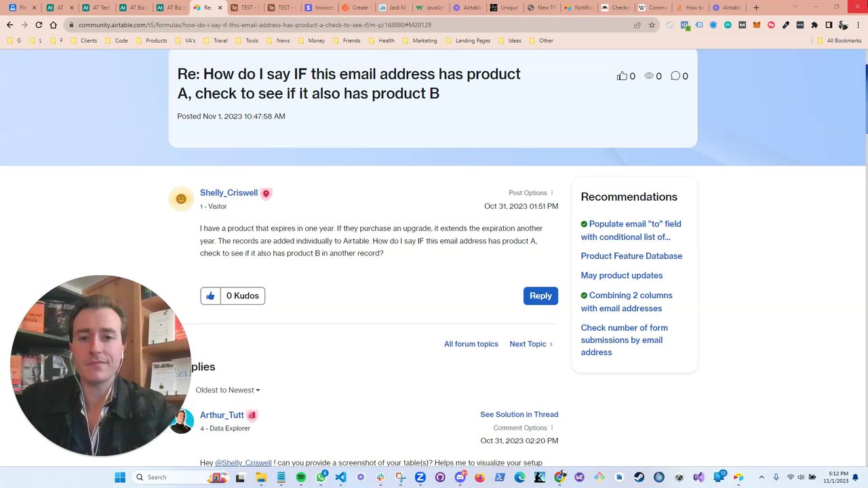Click Shelly_Criswell's avatar image
Viewport: 868px width, 488px height.
(x=181, y=199)
